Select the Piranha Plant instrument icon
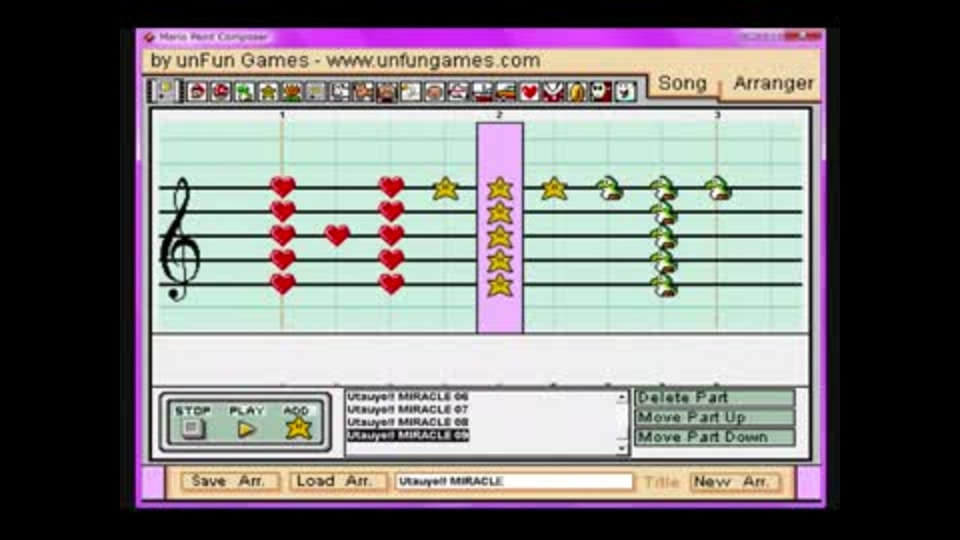Viewport: 960px width, 540px height. [x=553, y=92]
